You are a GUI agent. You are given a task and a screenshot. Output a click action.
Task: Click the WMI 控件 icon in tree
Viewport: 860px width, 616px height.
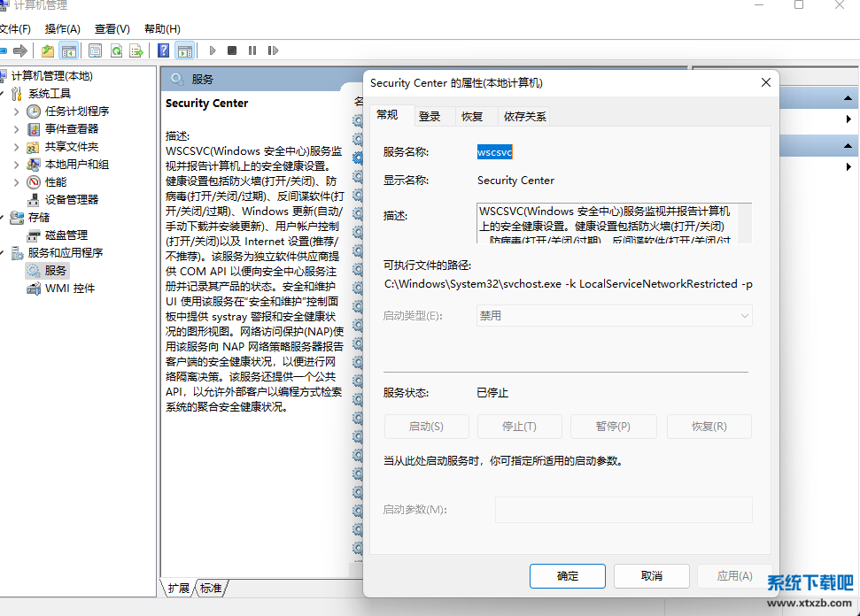[34, 289]
